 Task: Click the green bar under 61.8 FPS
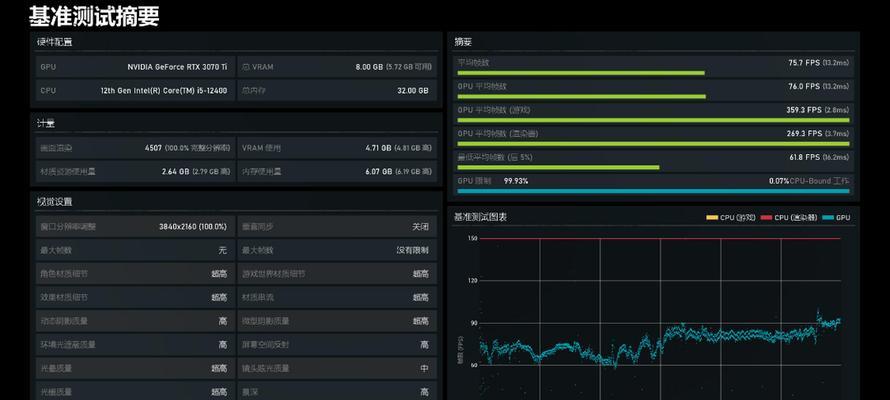(x=558, y=167)
